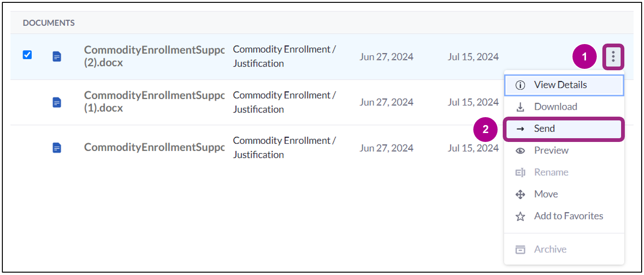
Task: Check the second document row checkbox area
Action: click(x=27, y=102)
